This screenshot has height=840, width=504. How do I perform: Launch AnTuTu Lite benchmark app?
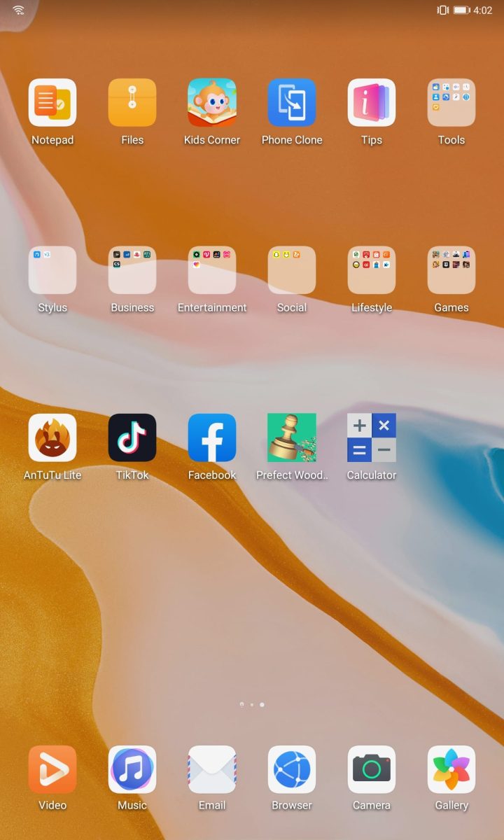52,437
